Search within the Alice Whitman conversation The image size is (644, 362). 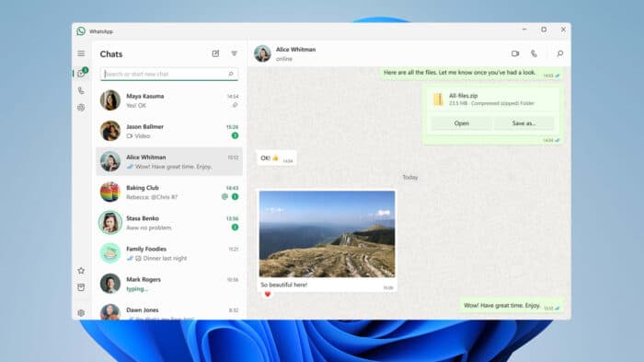coord(559,53)
